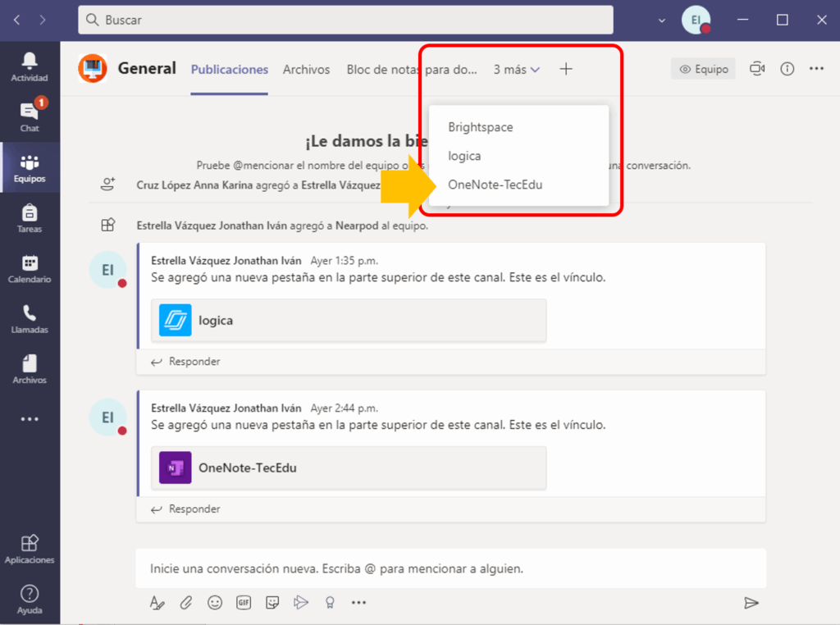Open channel info icon

pos(787,70)
